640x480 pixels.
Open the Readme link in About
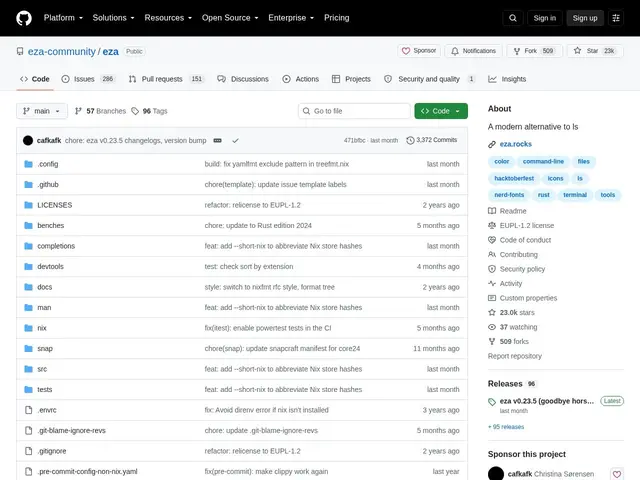pyautogui.click(x=513, y=211)
